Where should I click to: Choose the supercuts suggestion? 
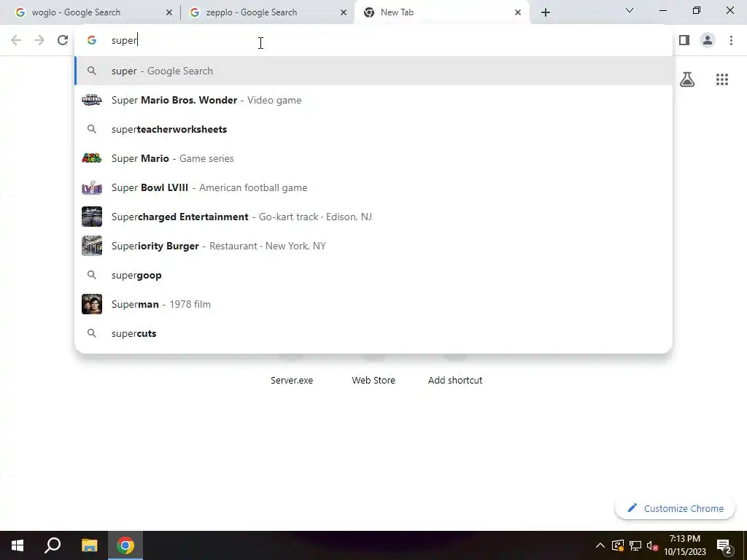pos(373,333)
